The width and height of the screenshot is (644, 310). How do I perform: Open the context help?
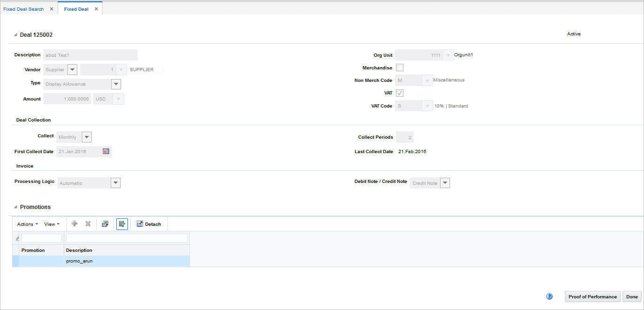point(549,296)
